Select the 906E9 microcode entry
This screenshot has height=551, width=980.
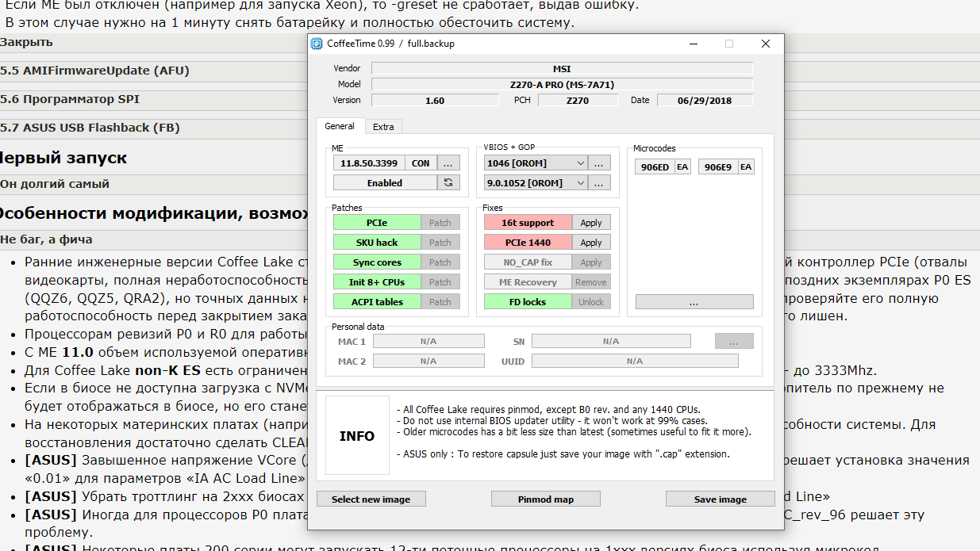pos(718,166)
